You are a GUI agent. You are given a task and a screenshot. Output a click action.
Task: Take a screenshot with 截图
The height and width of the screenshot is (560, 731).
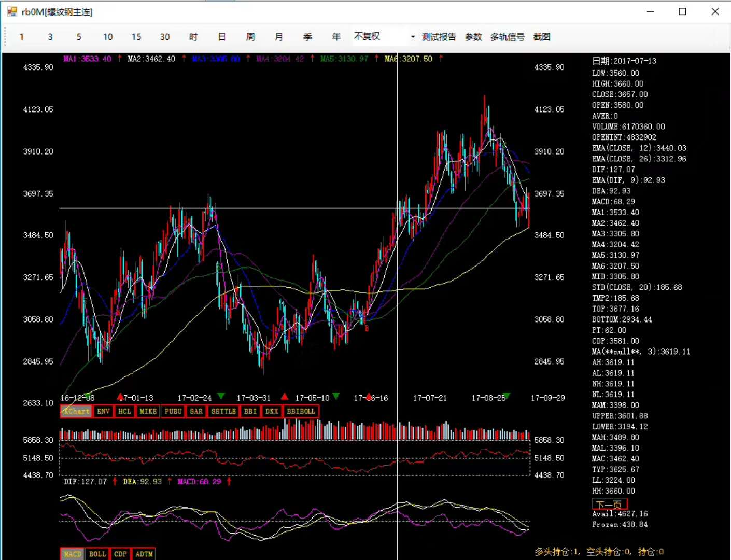[x=542, y=37]
